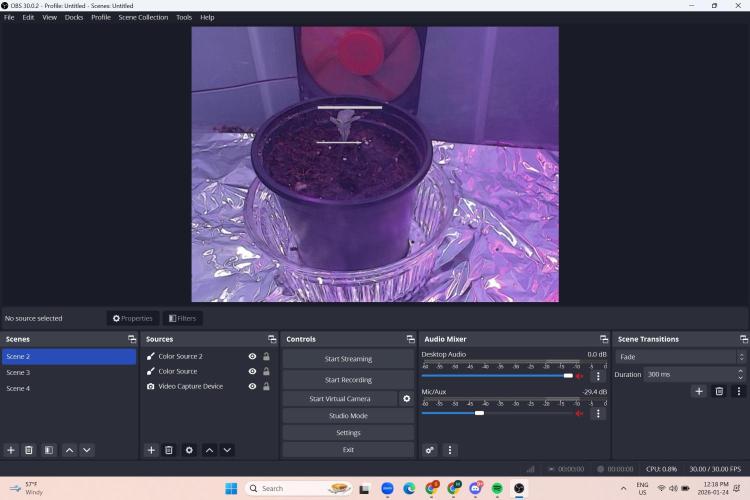Click Start Recording button
This screenshot has width=750, height=500.
(348, 380)
